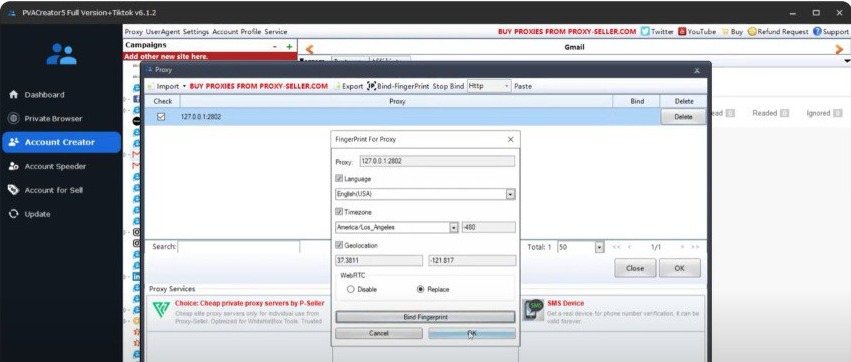
Task: Open the Settings menu
Action: click(196, 31)
